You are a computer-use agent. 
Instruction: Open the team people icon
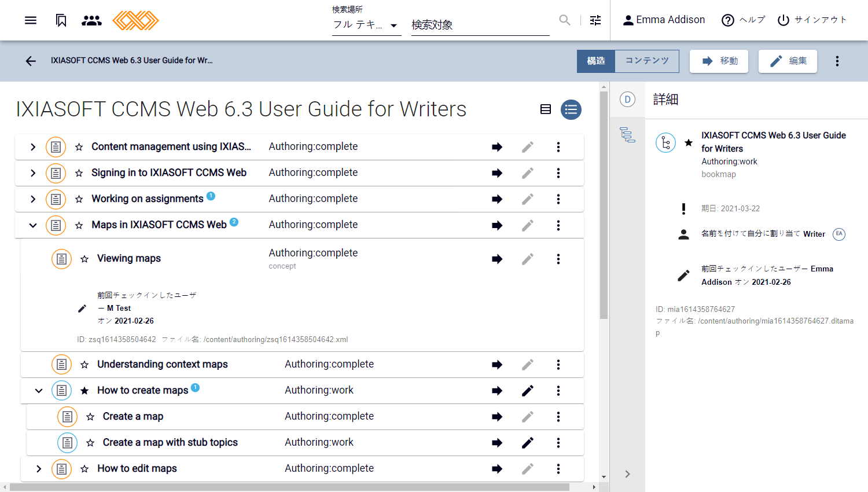(91, 20)
